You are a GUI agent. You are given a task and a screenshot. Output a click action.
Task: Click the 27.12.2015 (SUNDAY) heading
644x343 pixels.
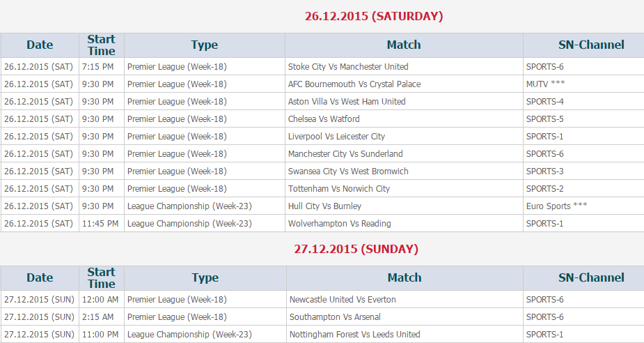356,249
